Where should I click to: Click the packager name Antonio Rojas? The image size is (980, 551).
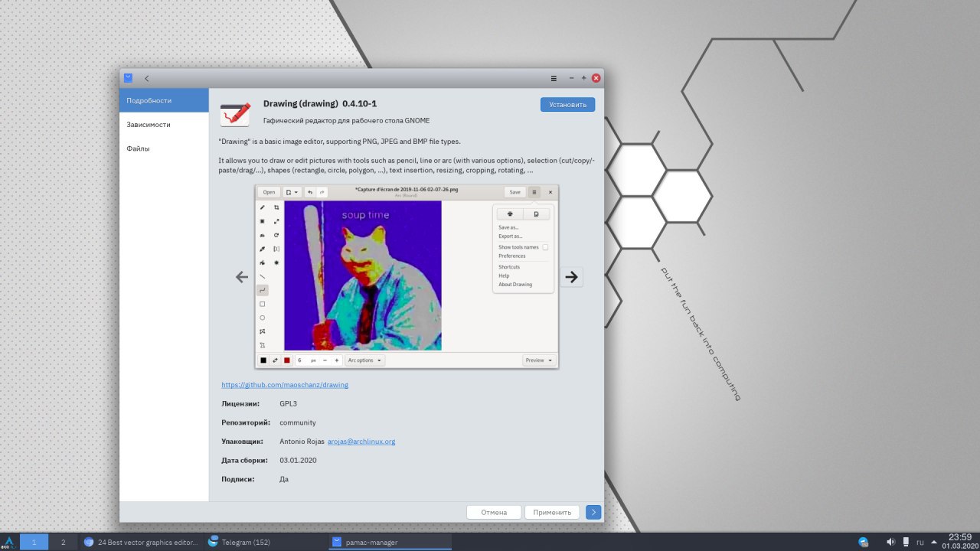coord(302,442)
